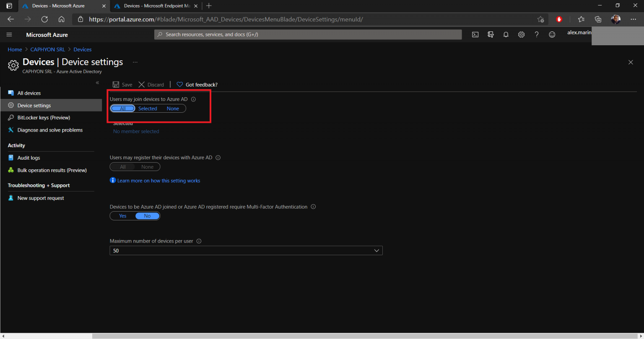Collapse the sidebar with the double chevron
The image size is (644, 339).
[x=97, y=83]
